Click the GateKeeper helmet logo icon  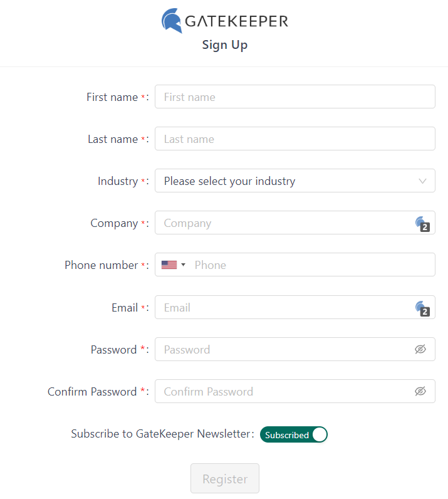coord(172,21)
